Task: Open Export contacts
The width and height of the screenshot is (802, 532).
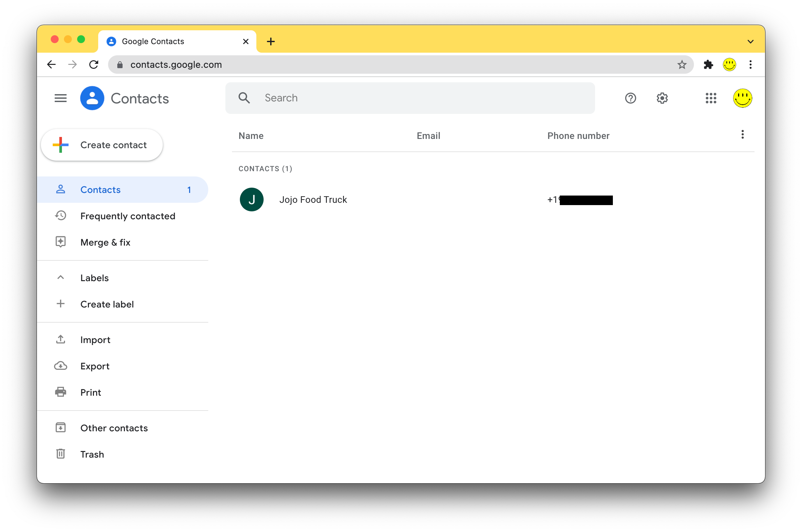Action: point(123,366)
